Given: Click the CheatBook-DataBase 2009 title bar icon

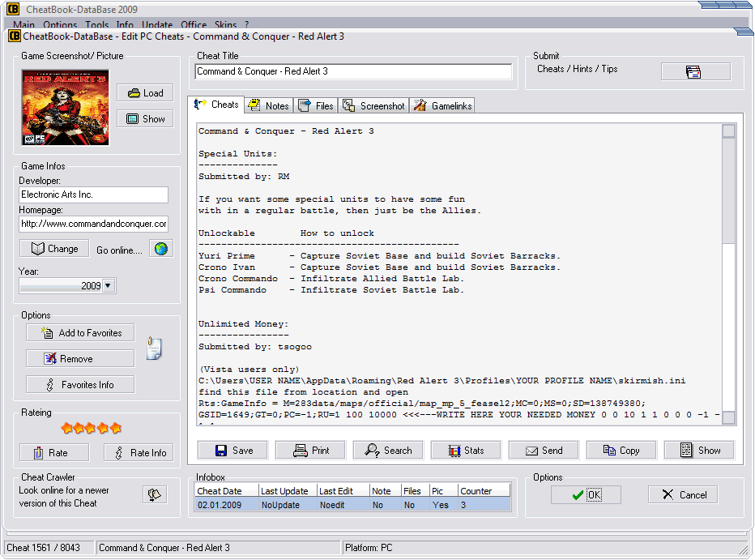Looking at the screenshot, I should pyautogui.click(x=13, y=9).
